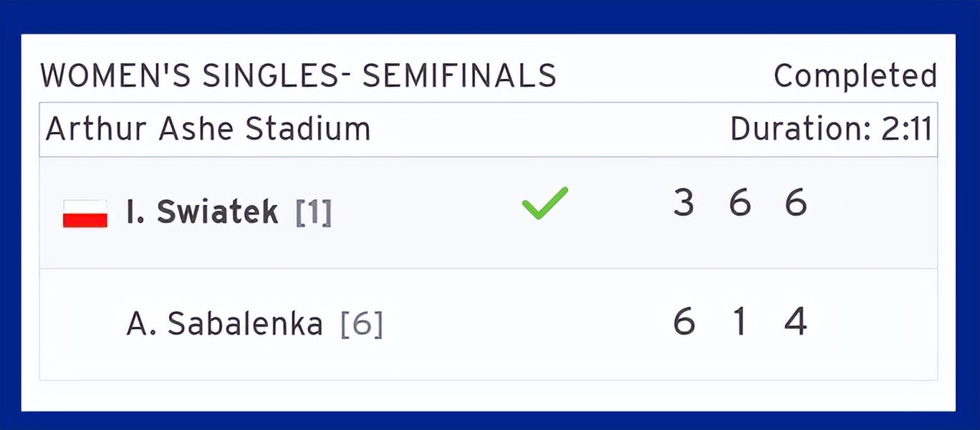Select Sabalenka's second set score 1
980x430 pixels.
pyautogui.click(x=740, y=322)
